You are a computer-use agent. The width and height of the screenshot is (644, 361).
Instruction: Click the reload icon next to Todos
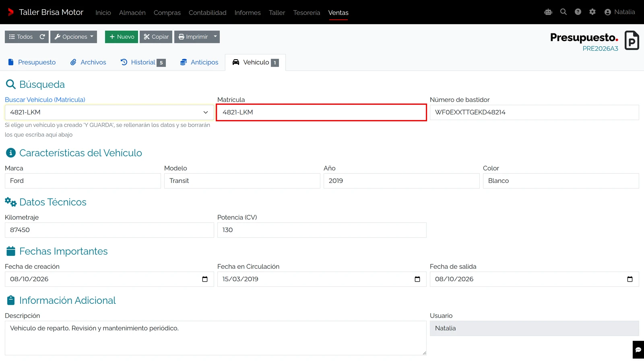pyautogui.click(x=42, y=37)
